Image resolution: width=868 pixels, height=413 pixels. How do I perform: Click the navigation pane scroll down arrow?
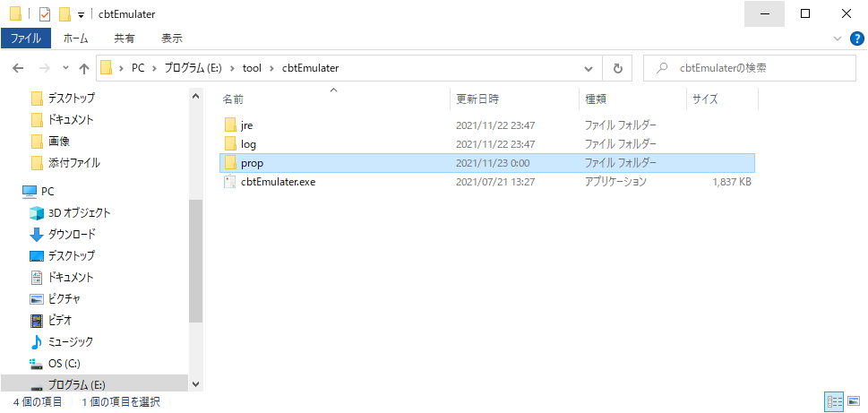tap(195, 383)
